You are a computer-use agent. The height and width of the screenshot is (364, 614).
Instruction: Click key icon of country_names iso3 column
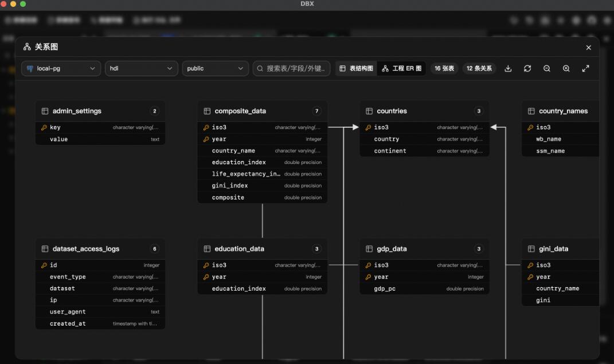point(530,128)
